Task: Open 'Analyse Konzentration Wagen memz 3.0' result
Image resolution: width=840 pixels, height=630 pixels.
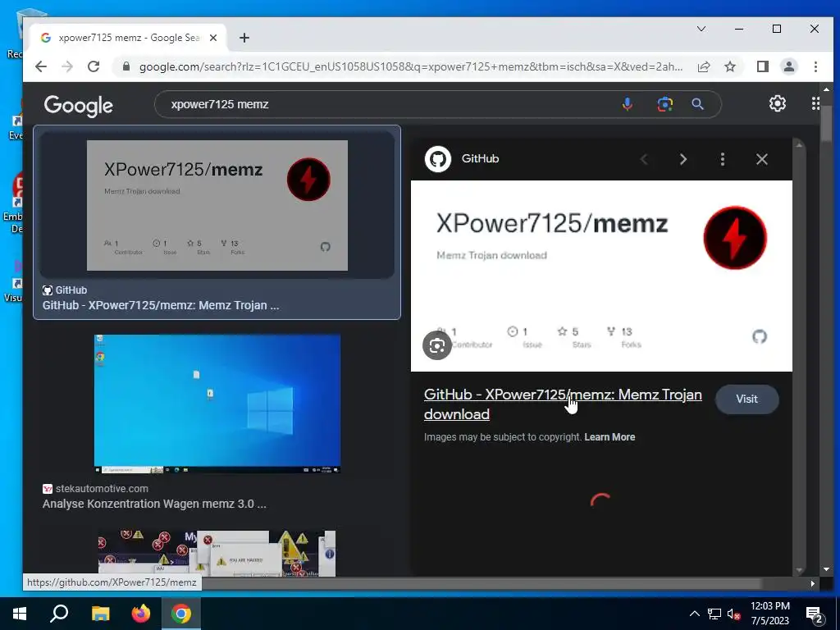Action: 154,504
